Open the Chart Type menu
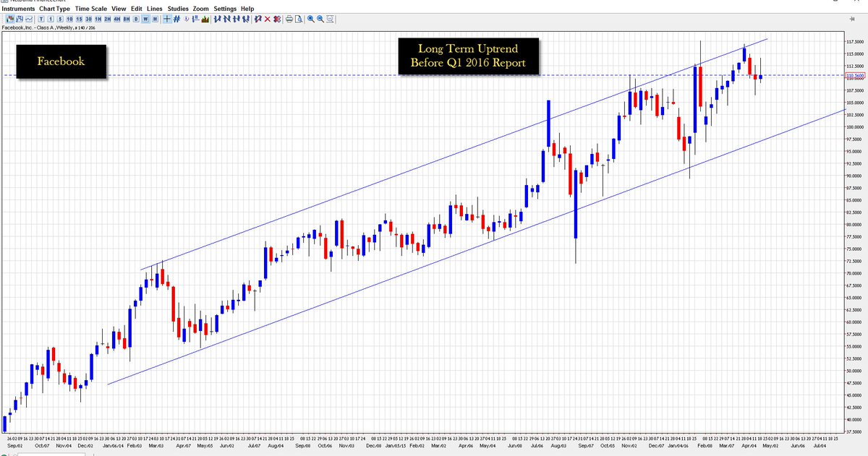868x456 pixels. [x=54, y=9]
